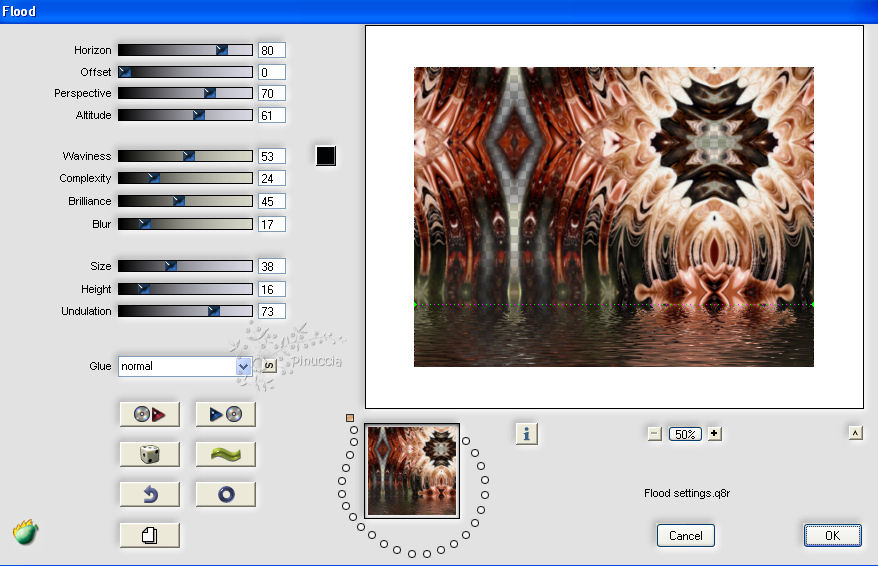878x566 pixels.
Task: Click the Offset slider
Action: [185, 72]
